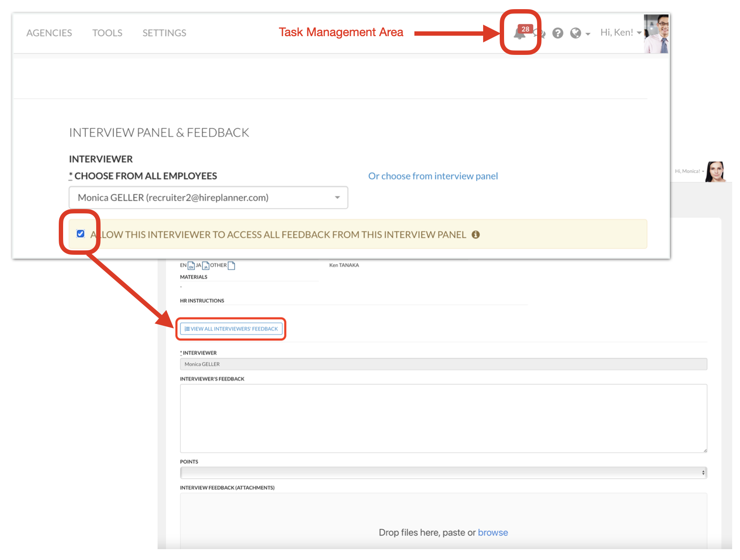The image size is (740, 560).
Task: Click the info icon beside feedback access option
Action: pos(476,235)
